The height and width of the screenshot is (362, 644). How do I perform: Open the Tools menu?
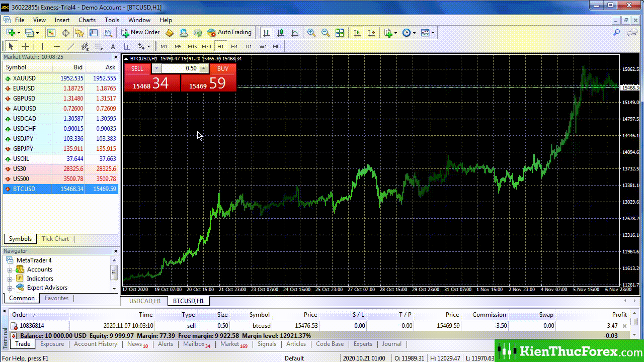pos(112,20)
